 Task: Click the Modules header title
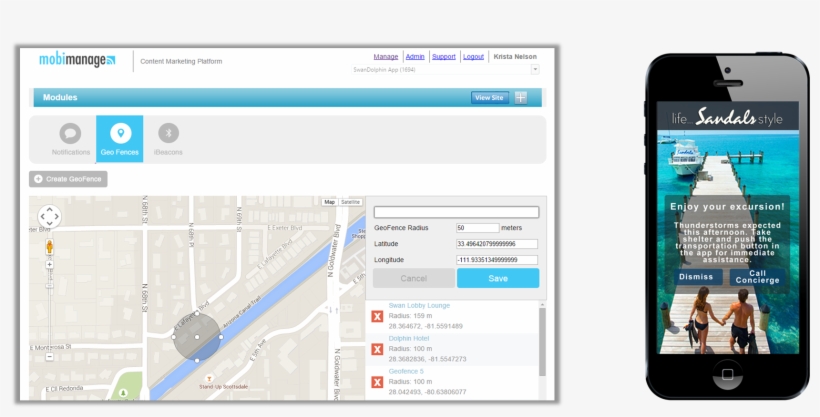[60, 97]
